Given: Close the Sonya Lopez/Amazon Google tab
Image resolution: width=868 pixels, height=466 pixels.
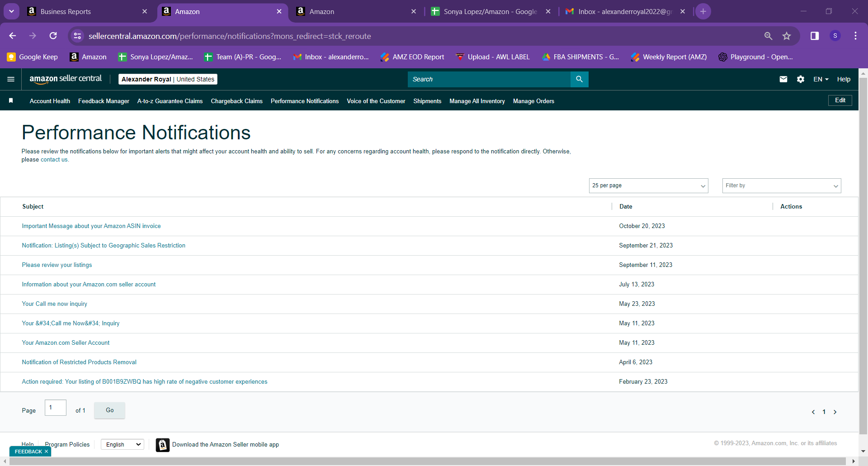Looking at the screenshot, I should pyautogui.click(x=548, y=11).
